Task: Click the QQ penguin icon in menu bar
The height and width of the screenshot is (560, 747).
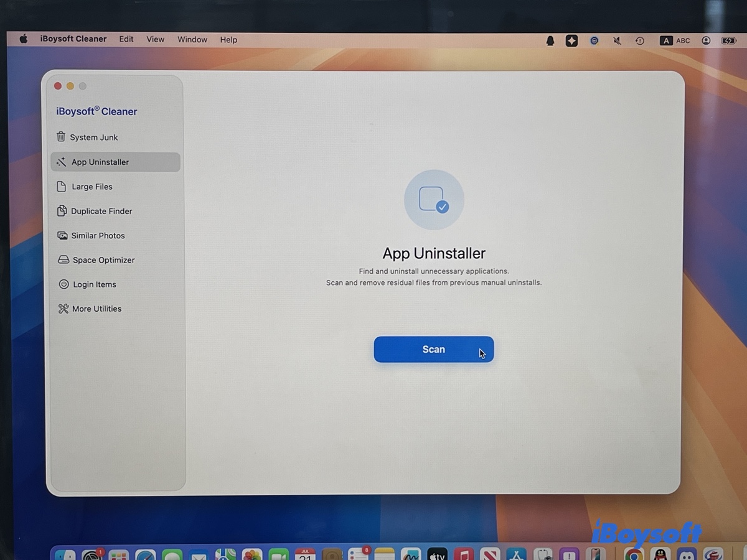Action: pos(550,40)
